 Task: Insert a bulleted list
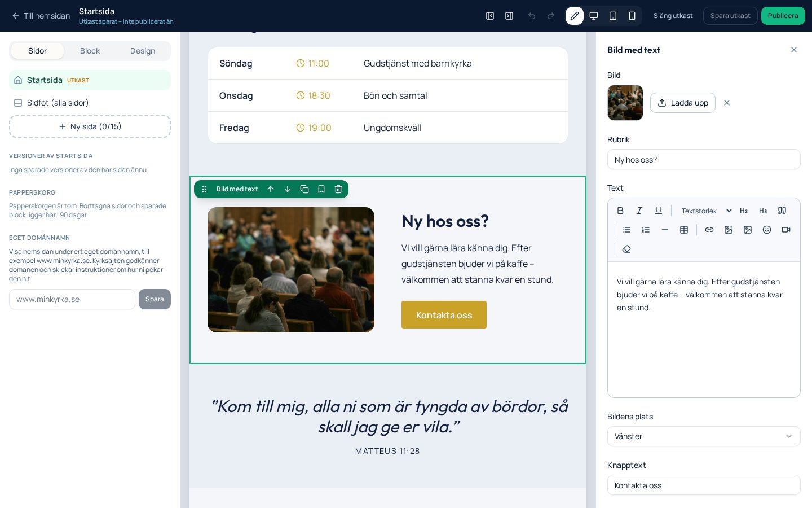(626, 230)
